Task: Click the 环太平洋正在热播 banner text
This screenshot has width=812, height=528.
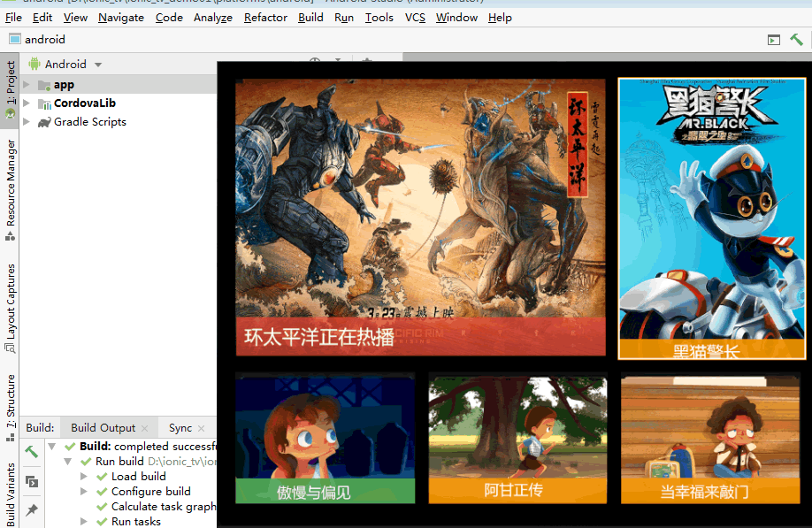Action: click(x=319, y=337)
